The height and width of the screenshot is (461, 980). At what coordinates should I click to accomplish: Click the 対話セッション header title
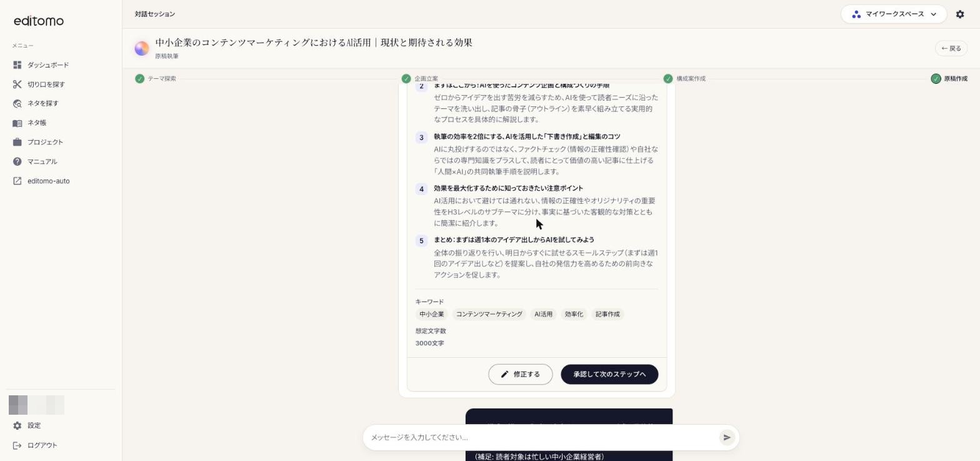(x=155, y=14)
